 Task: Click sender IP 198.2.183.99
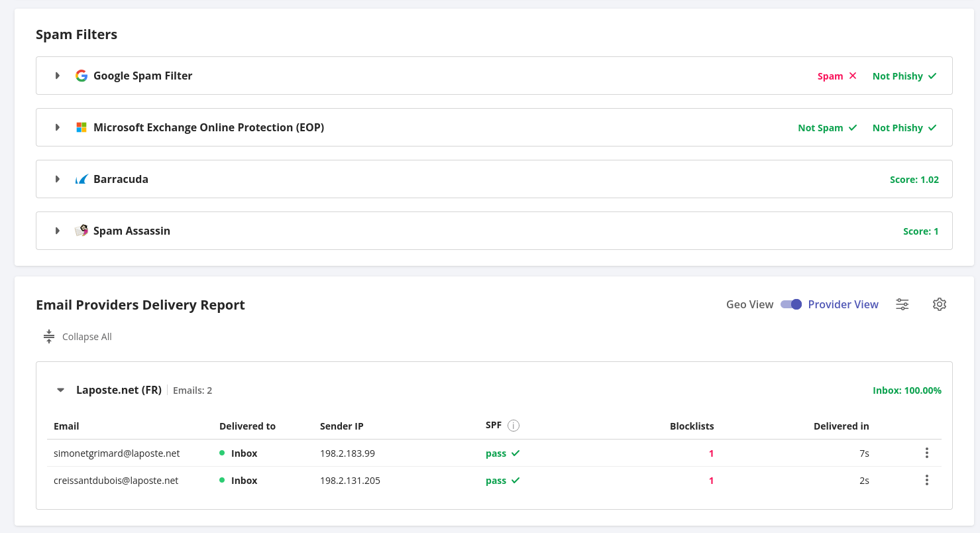coord(347,453)
